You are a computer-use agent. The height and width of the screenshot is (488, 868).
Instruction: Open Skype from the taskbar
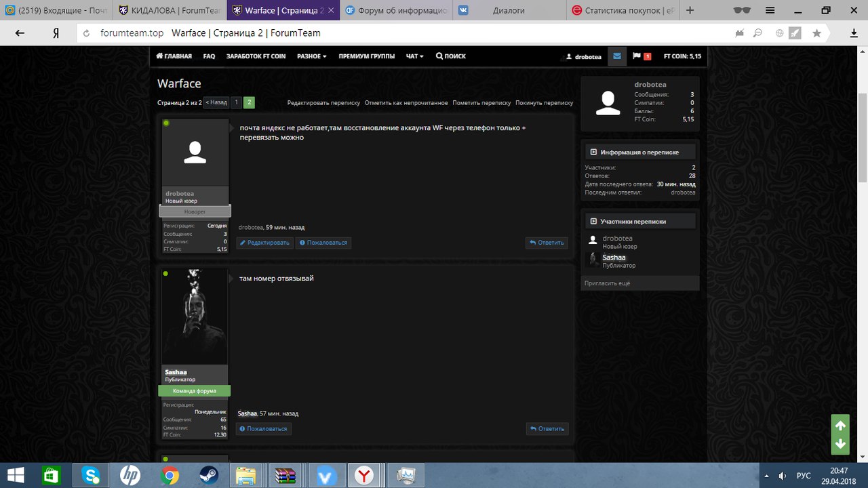pyautogui.click(x=91, y=476)
